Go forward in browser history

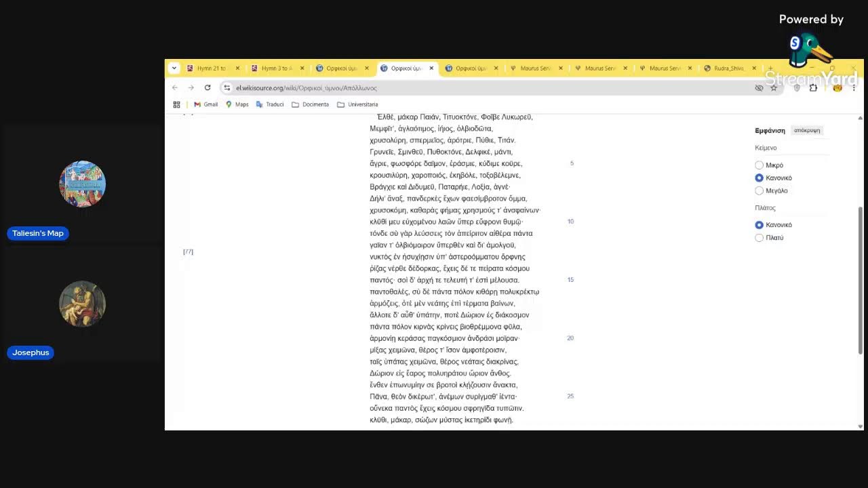tap(191, 87)
